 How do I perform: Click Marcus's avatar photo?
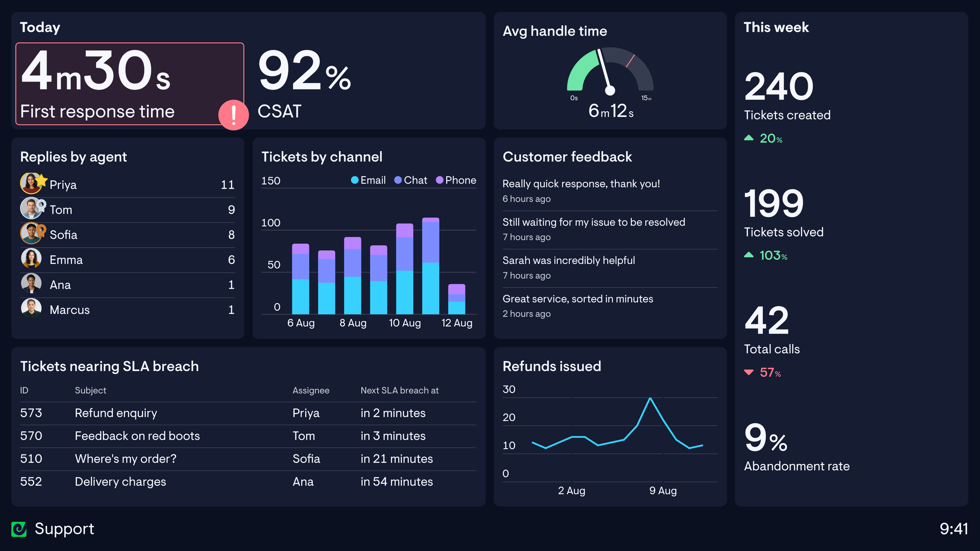coord(31,309)
